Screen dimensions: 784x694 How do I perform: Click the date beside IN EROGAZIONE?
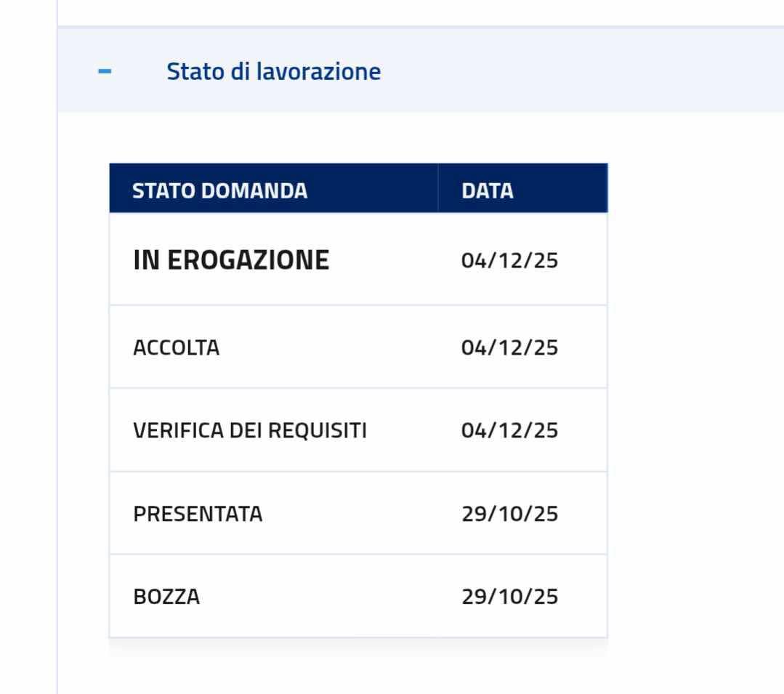tap(509, 259)
